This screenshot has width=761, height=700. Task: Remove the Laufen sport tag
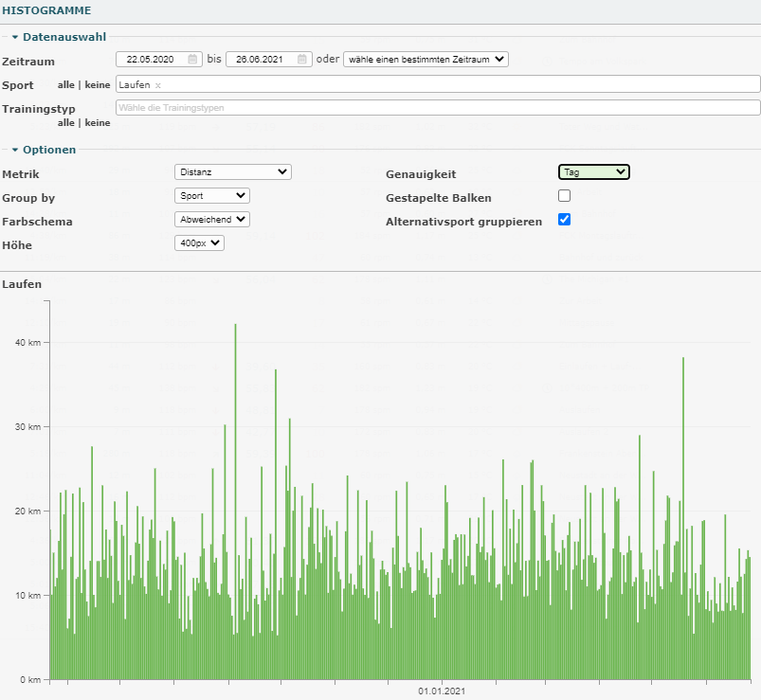158,85
